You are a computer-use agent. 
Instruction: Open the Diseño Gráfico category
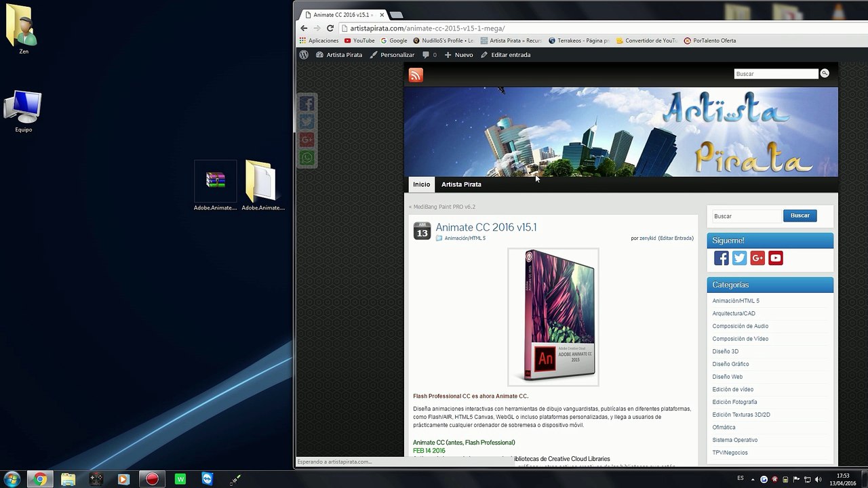click(x=730, y=364)
